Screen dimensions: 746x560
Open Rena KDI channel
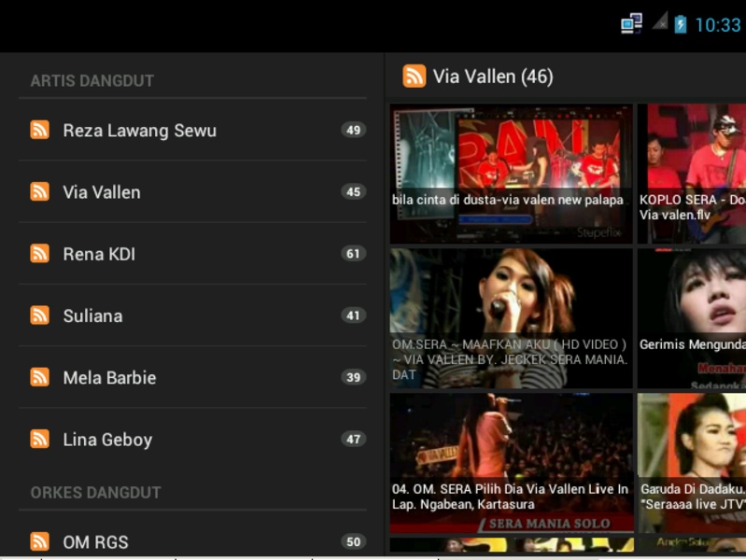pyautogui.click(x=192, y=254)
